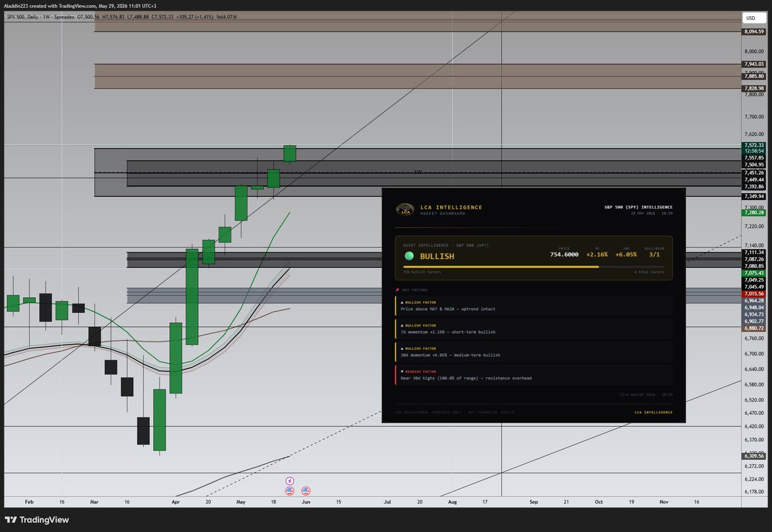Click the LCA Intelligence footer text

point(653,412)
